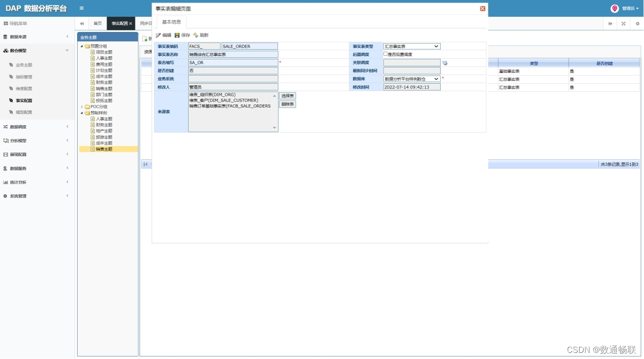Select 维表_客户(DIM_SALE_CUSTOMER) in 来源表 list
This screenshot has height=359, width=644.
[223, 100]
